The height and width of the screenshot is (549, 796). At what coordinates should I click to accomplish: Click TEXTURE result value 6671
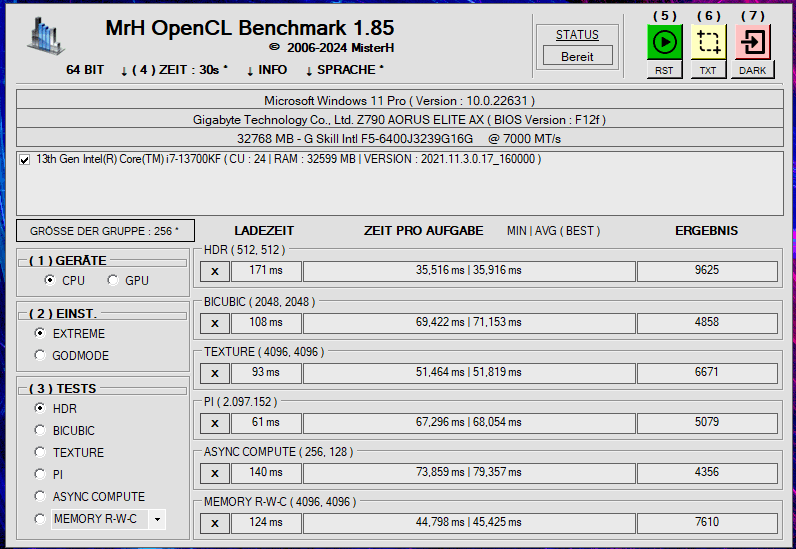click(x=707, y=373)
